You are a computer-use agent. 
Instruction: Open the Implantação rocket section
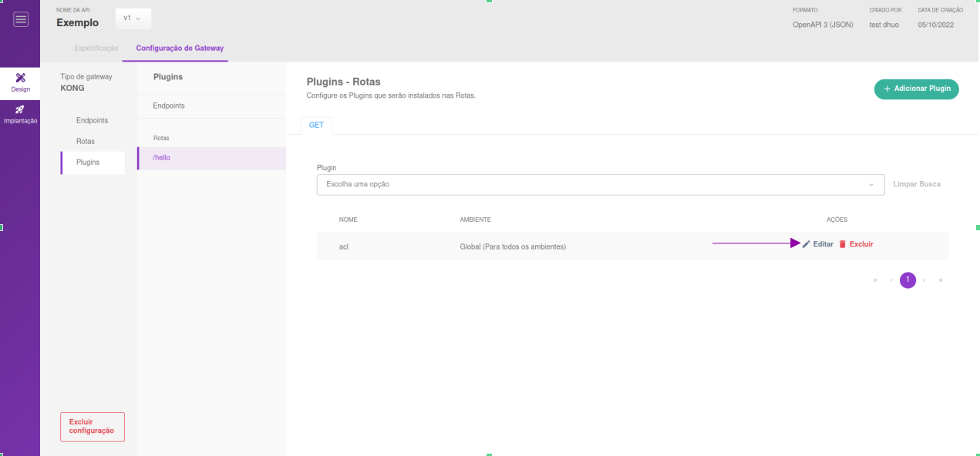coord(21,115)
